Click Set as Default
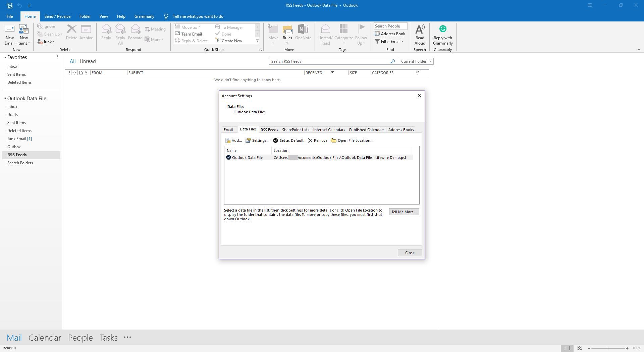This screenshot has width=644, height=352. click(288, 140)
